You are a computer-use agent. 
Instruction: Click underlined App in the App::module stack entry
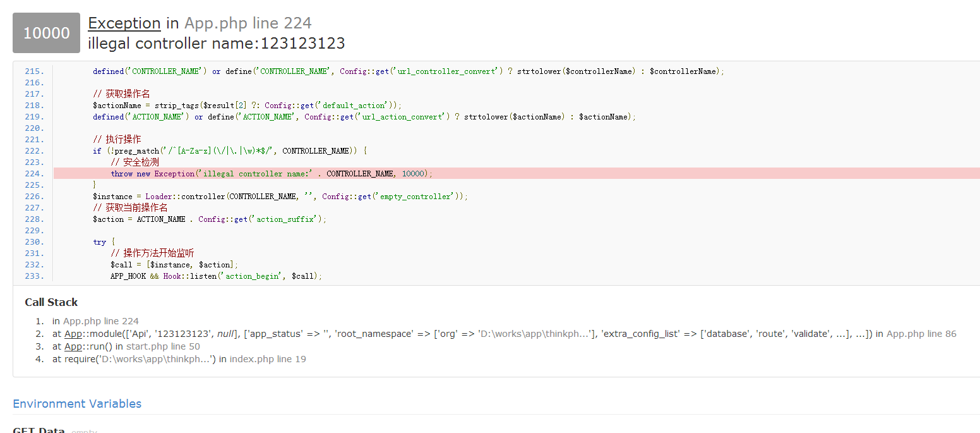73,334
